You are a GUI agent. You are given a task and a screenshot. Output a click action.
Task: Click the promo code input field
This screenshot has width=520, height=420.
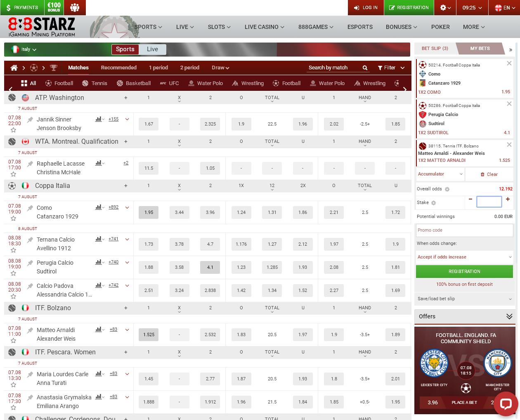464,230
